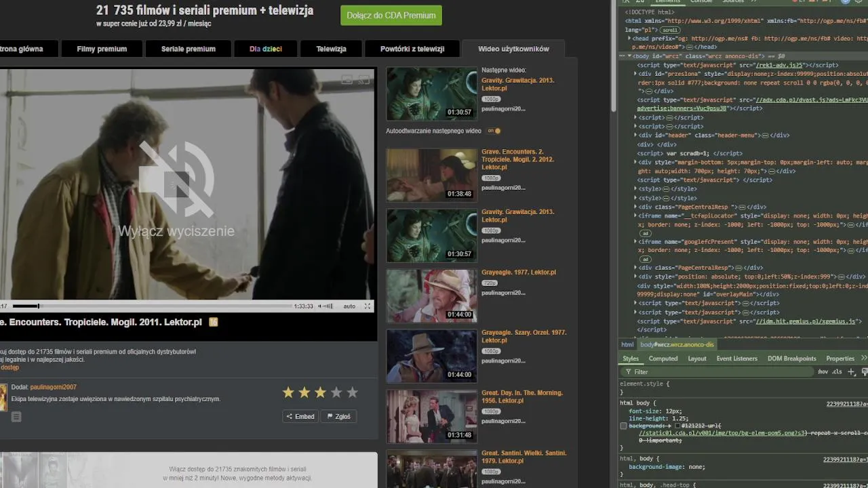Collapse the body#wrcz element node
Viewport: 868px width, 488px height.
point(629,56)
